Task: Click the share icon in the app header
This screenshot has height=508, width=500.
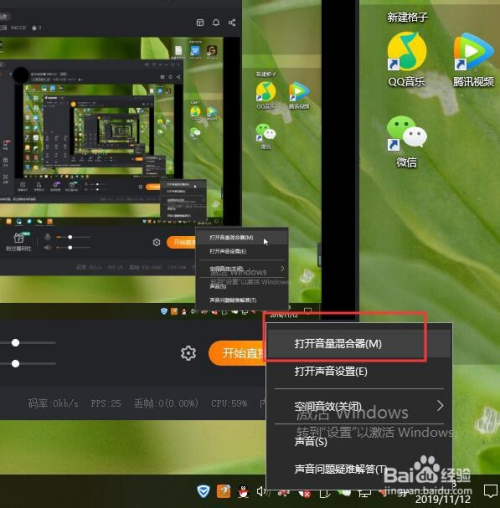Action: (232, 22)
